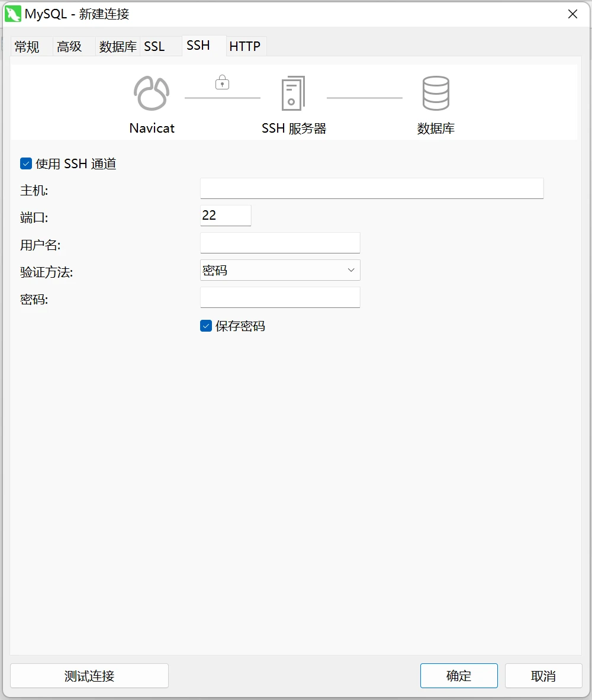The image size is (592, 700).
Task: Uncheck the 使用 SSH 通道 checkbox
Action: click(x=26, y=164)
